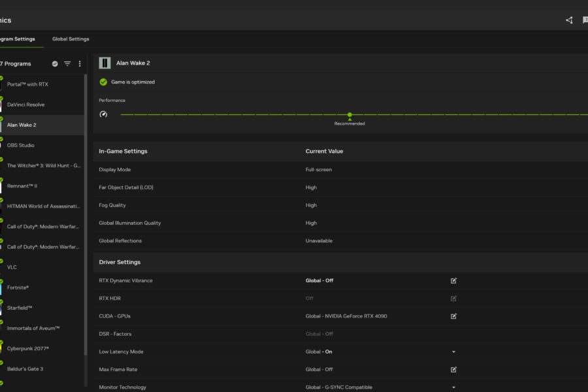Click the Current Value column header
This screenshot has height=392, width=588.
tap(324, 151)
